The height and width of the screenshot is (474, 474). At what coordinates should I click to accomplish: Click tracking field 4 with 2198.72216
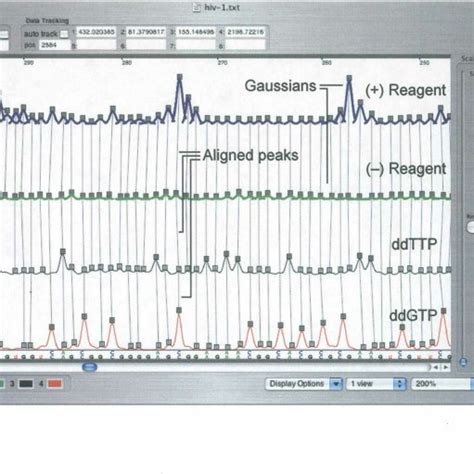click(246, 32)
